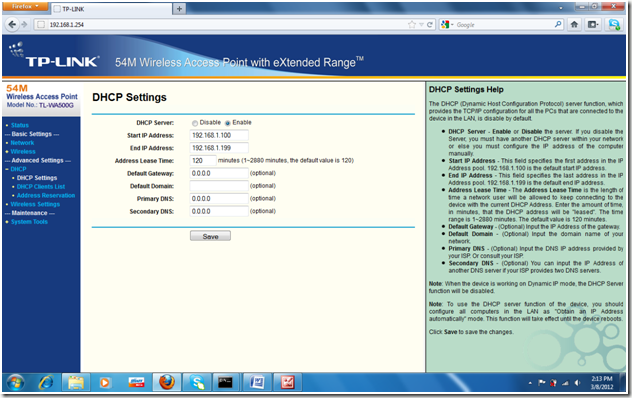The height and width of the screenshot is (398, 632).
Task: Open the bookmarks toolbar icon
Action: click(593, 25)
